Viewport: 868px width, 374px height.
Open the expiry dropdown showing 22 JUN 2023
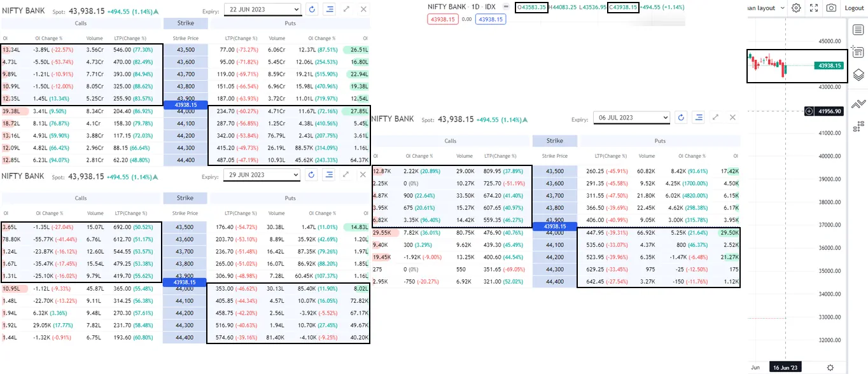[262, 10]
